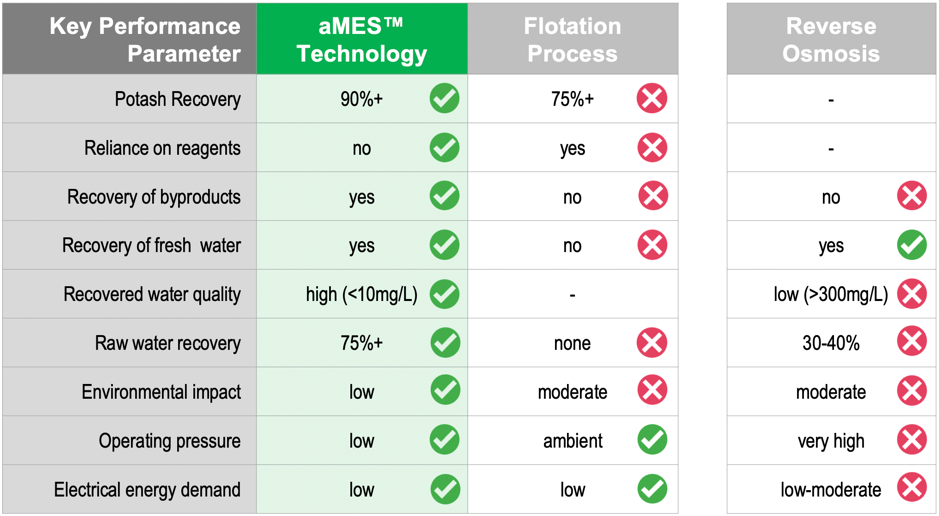Click the aMES '90%+' potash recovery value

click(361, 99)
